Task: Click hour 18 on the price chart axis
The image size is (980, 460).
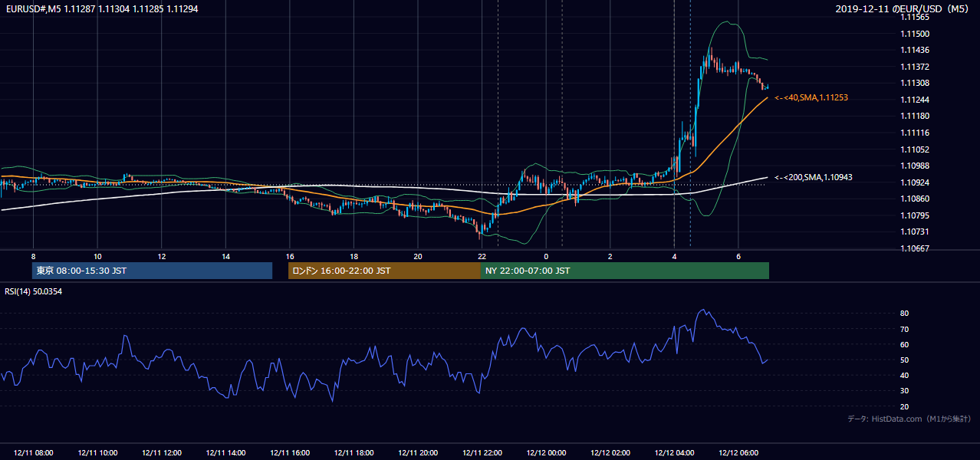Action: [354, 256]
